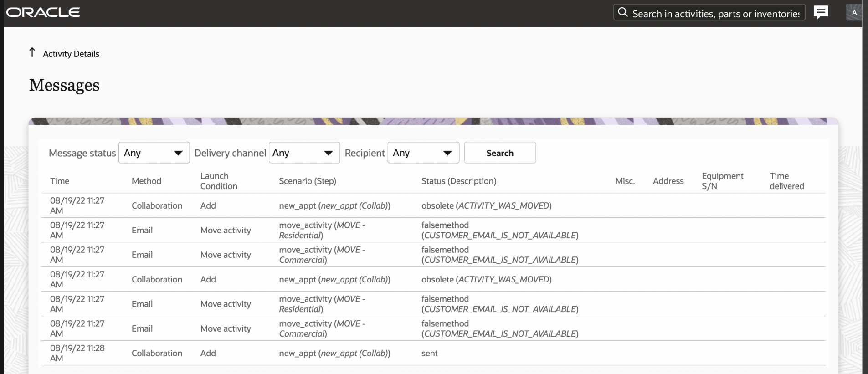The height and width of the screenshot is (374, 868).
Task: Click the Oracle logo
Action: point(43,12)
